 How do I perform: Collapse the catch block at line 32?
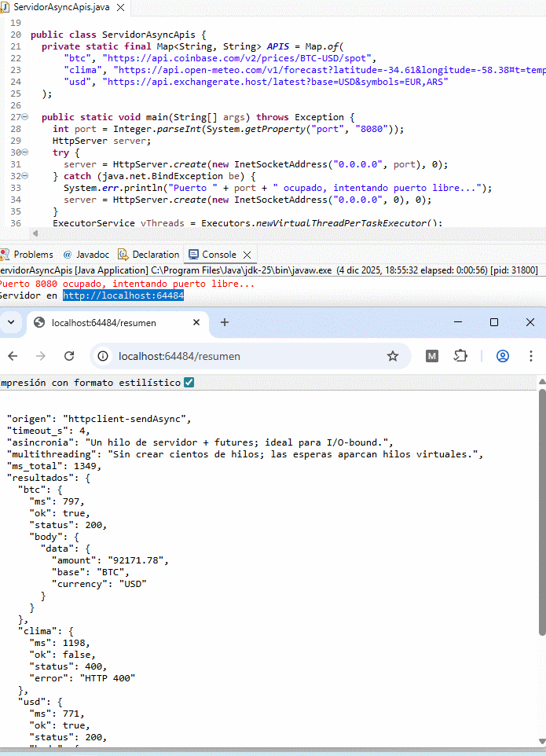(x=24, y=176)
